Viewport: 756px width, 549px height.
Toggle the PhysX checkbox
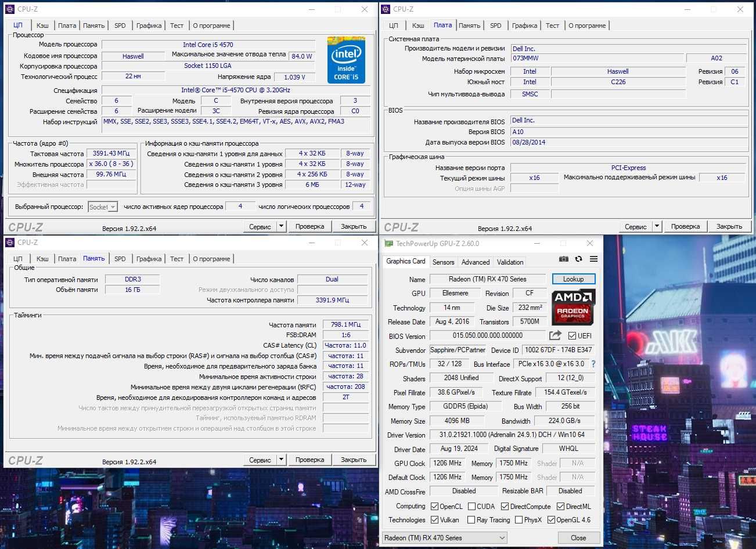519,520
